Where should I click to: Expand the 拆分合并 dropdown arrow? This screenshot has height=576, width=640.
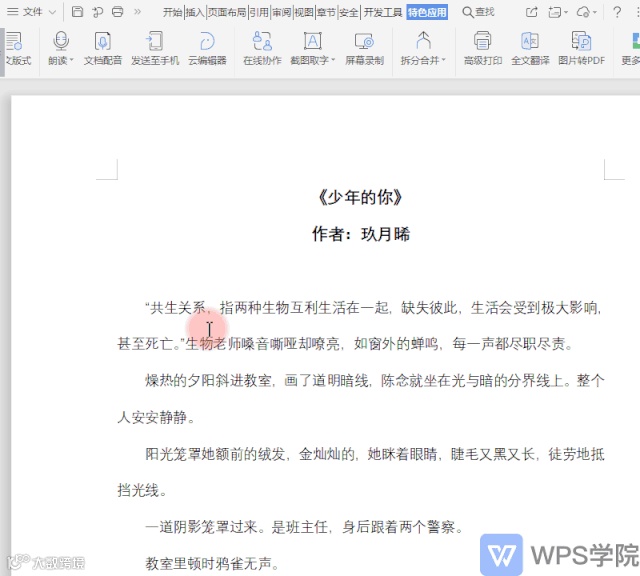coord(444,60)
